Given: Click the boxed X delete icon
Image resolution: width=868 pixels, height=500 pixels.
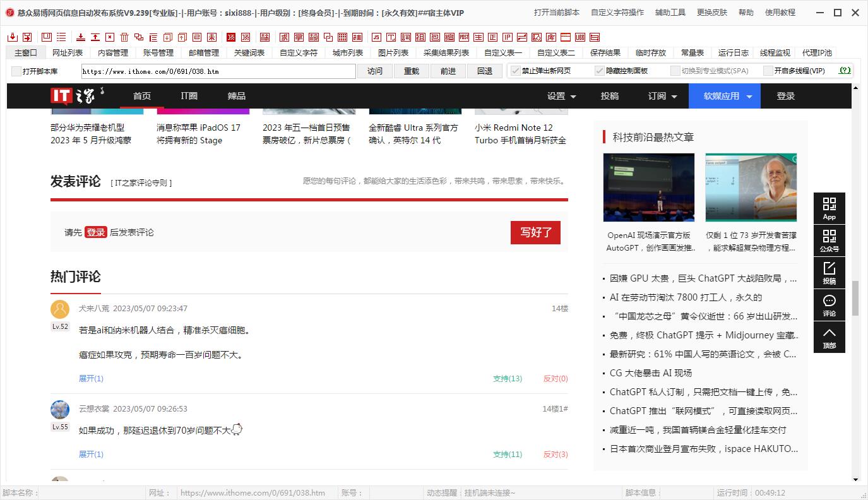Looking at the screenshot, I should coord(110,37).
